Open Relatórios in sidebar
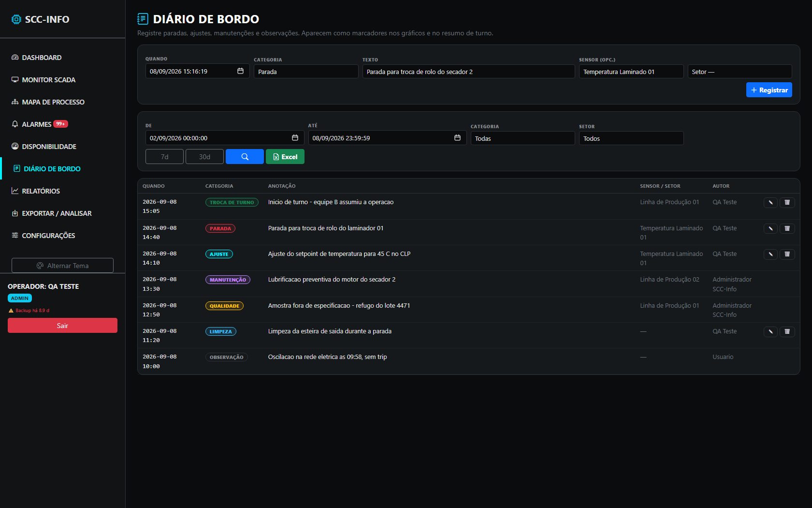Image resolution: width=812 pixels, height=508 pixels. (x=62, y=191)
